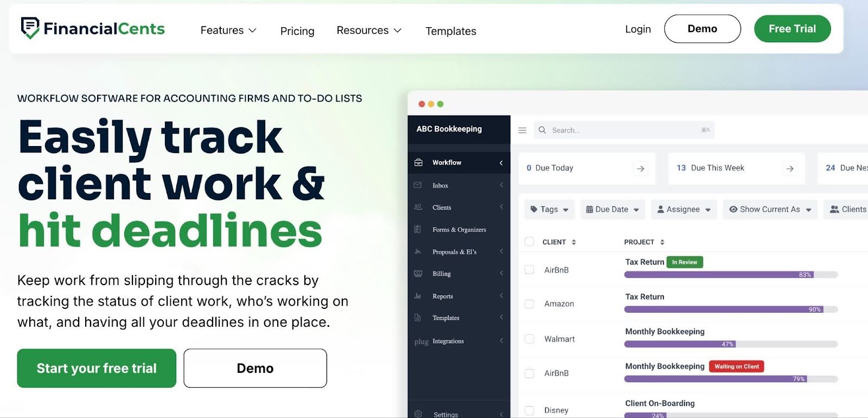Expand the sidebar Templates chevron
The height and width of the screenshot is (418, 868).
(x=501, y=317)
